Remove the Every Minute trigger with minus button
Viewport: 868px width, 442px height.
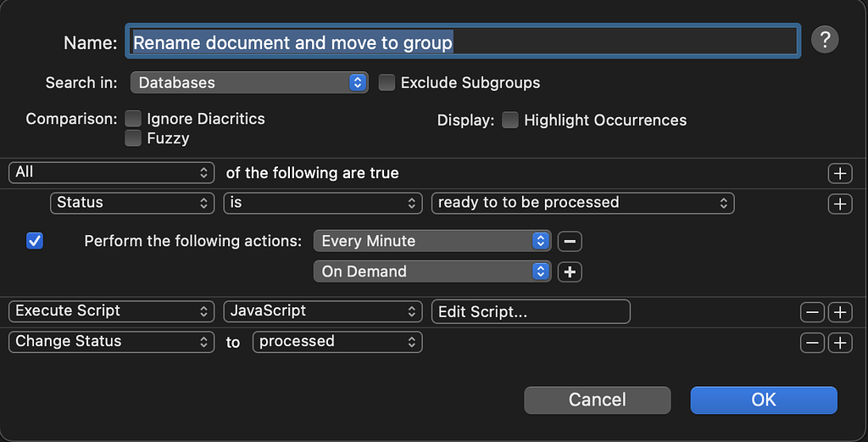[570, 241]
